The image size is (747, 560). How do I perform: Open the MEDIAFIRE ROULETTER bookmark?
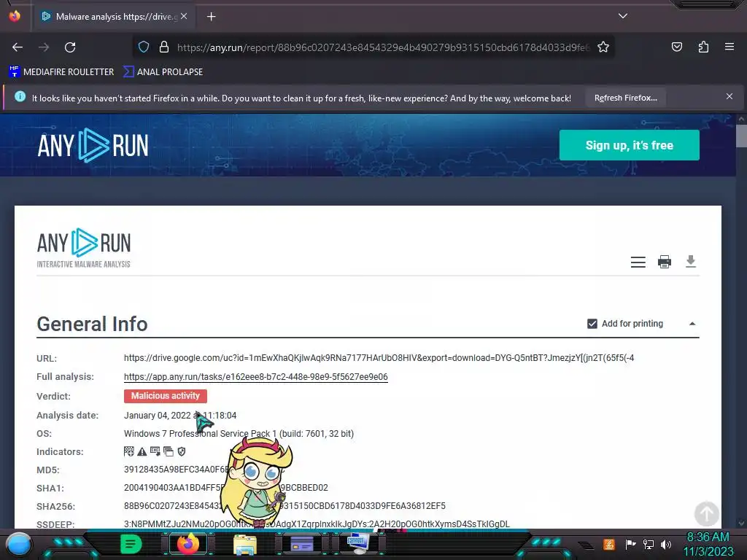tap(61, 72)
